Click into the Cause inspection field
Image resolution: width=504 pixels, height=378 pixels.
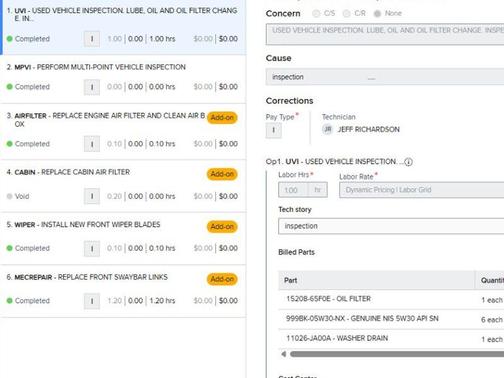pos(385,77)
